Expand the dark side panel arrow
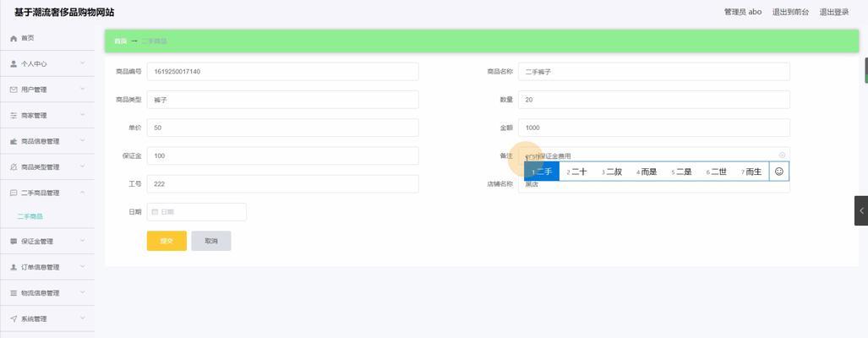 pos(861,210)
